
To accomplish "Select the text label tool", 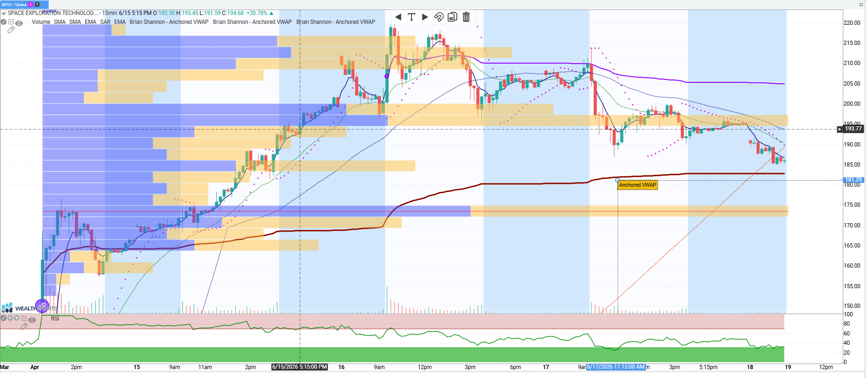I will pos(412,17).
